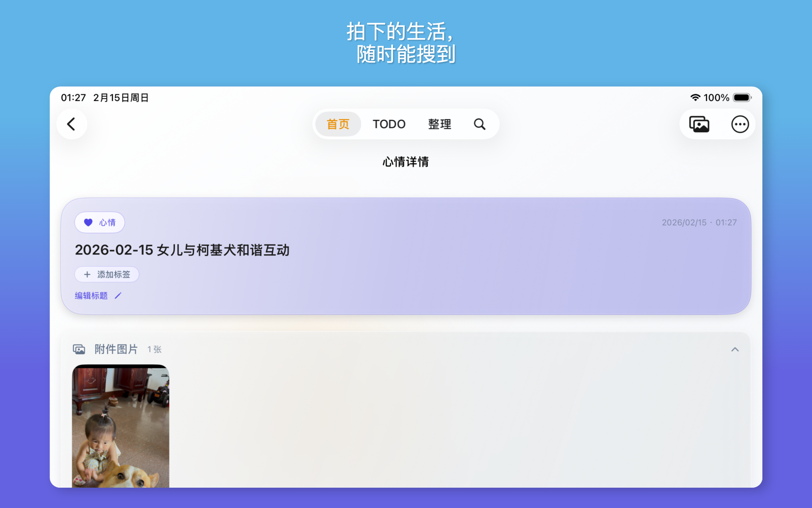The width and height of the screenshot is (812, 508).
Task: Select the title 2026-02-15 女儿与柯基犬和谐互动
Action: tap(182, 250)
